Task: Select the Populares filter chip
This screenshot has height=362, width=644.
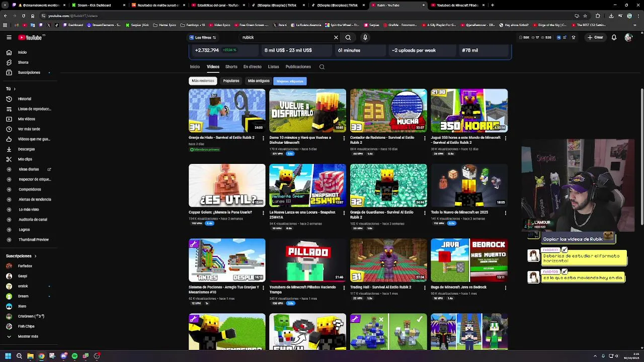Action: point(231,81)
